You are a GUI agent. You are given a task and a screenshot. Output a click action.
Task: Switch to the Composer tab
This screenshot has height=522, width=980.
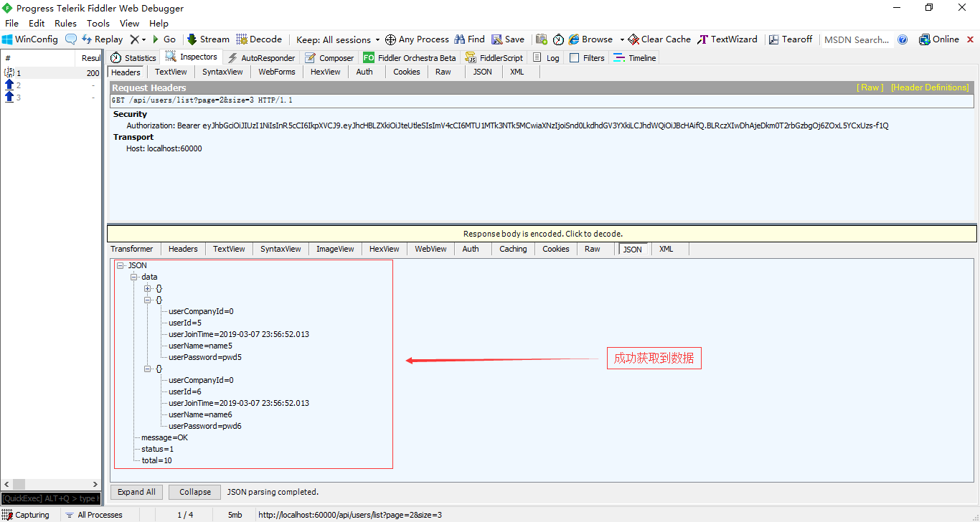pos(329,58)
